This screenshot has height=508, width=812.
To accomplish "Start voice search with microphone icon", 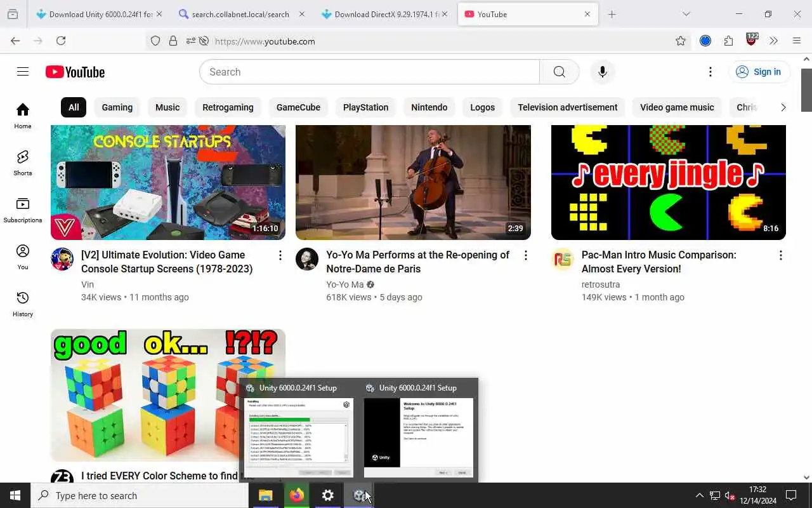I will point(603,72).
